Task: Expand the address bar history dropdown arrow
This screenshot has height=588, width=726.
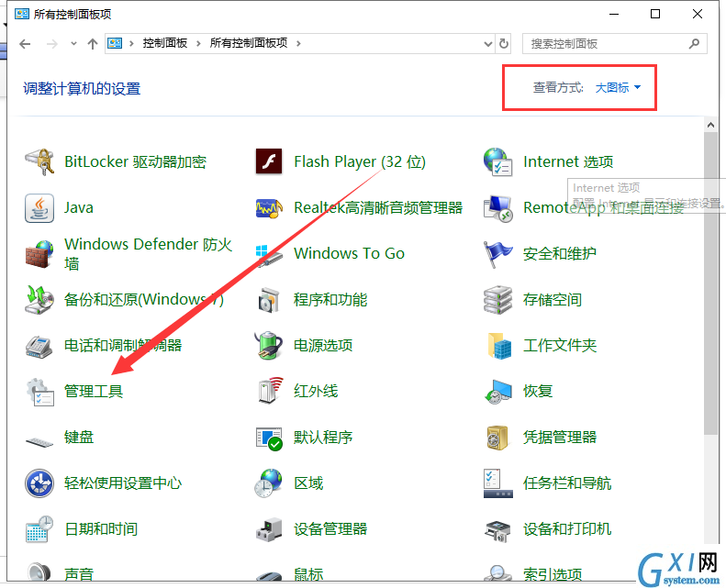Action: click(487, 44)
